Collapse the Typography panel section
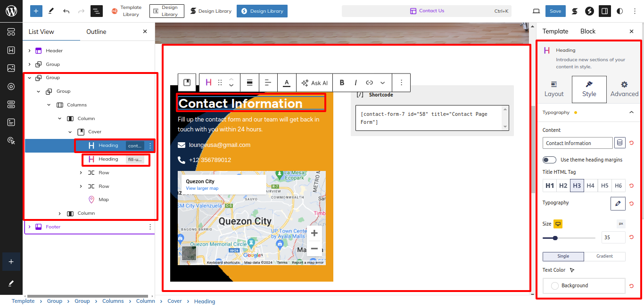Viewport: 644px width, 308px height. coord(631,113)
